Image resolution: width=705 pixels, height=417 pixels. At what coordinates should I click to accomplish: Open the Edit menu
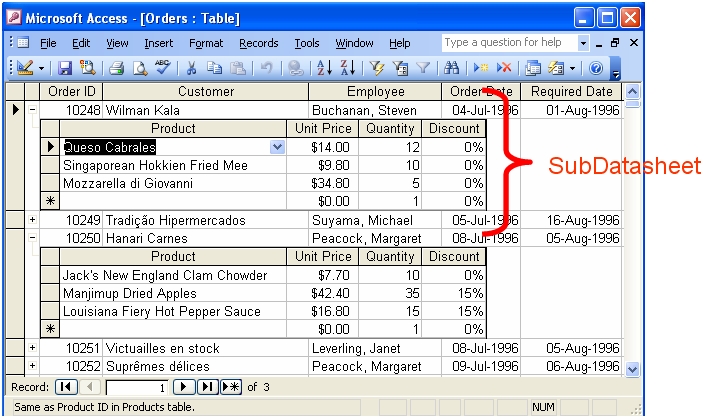pos(81,43)
